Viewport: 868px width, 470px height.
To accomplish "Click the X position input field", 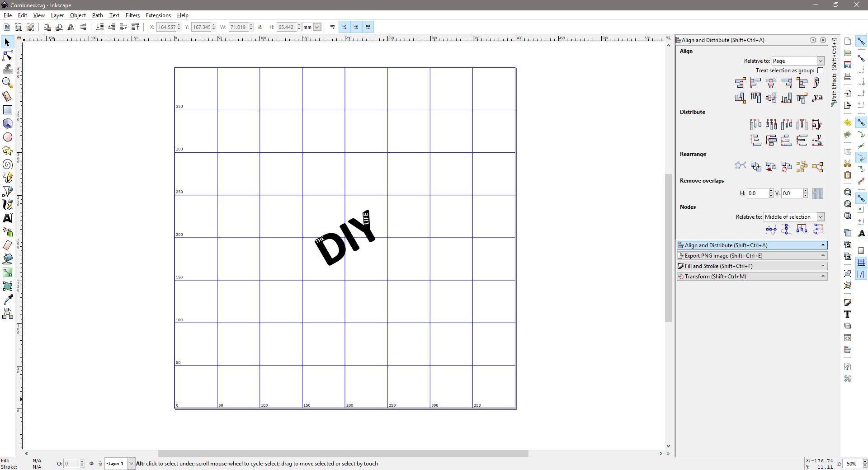I will [166, 27].
